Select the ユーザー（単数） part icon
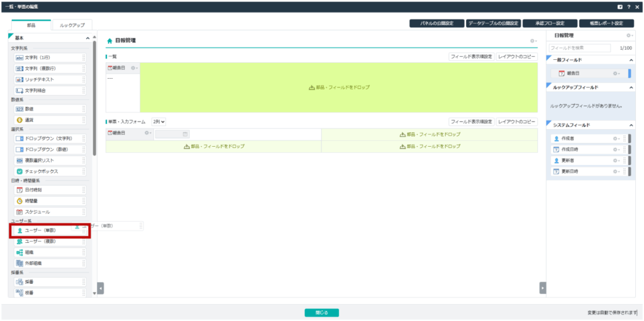Viewport: 644px width, 321px height. tap(19, 230)
